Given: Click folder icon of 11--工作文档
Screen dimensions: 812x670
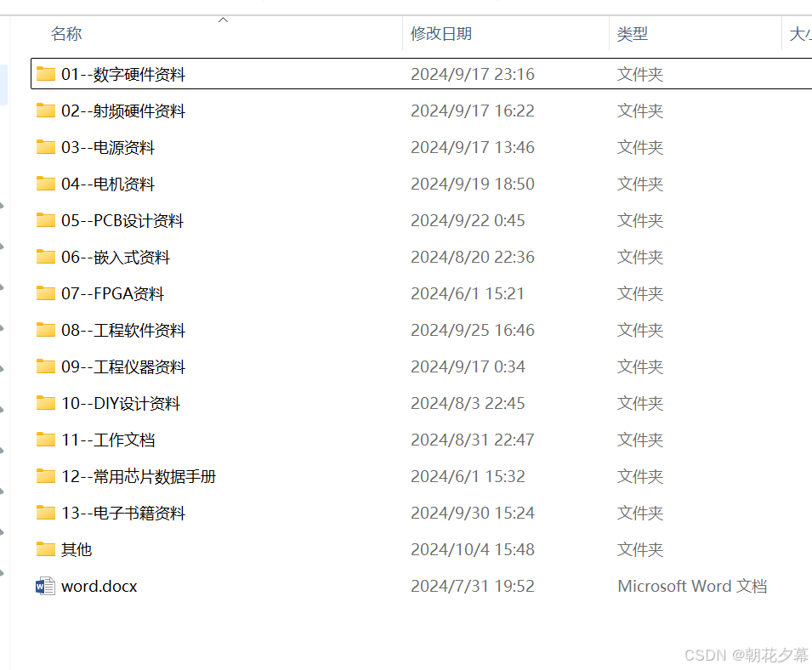Looking at the screenshot, I should tap(46, 440).
